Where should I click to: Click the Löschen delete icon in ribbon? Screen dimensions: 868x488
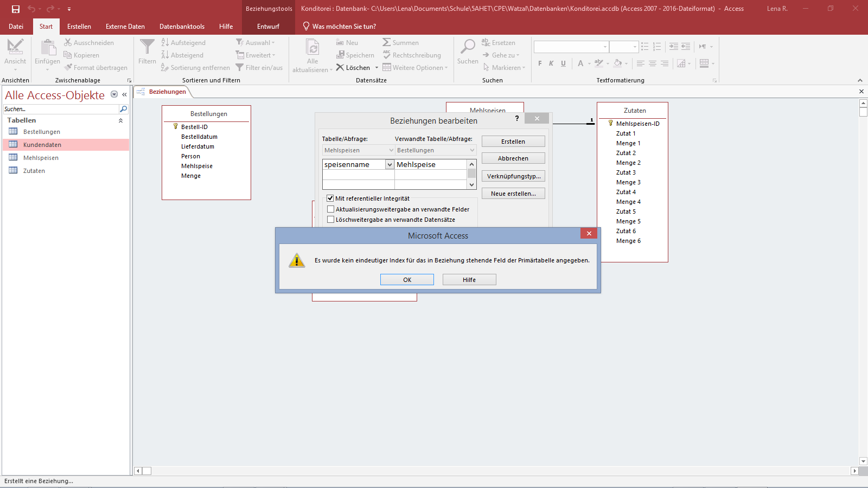point(340,68)
